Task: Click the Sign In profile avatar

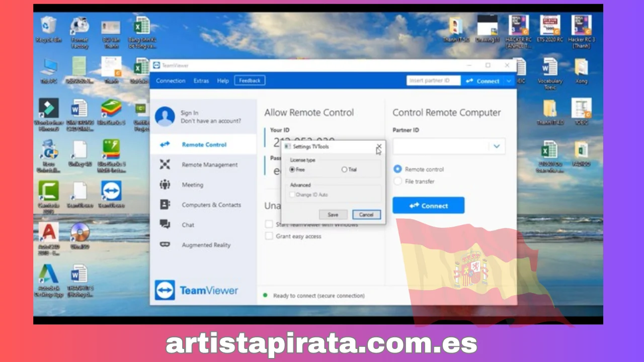Action: (165, 116)
